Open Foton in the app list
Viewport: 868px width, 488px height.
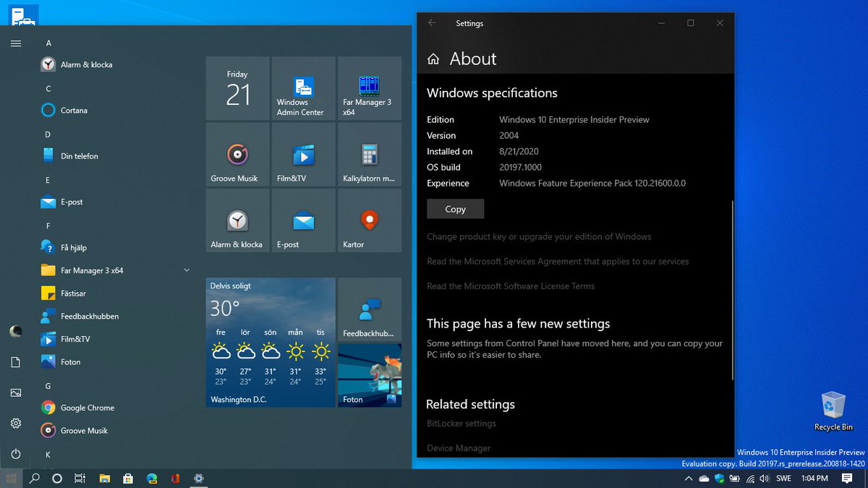116,361
